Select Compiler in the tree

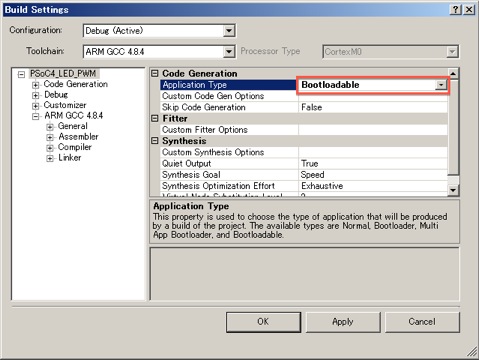[75, 147]
